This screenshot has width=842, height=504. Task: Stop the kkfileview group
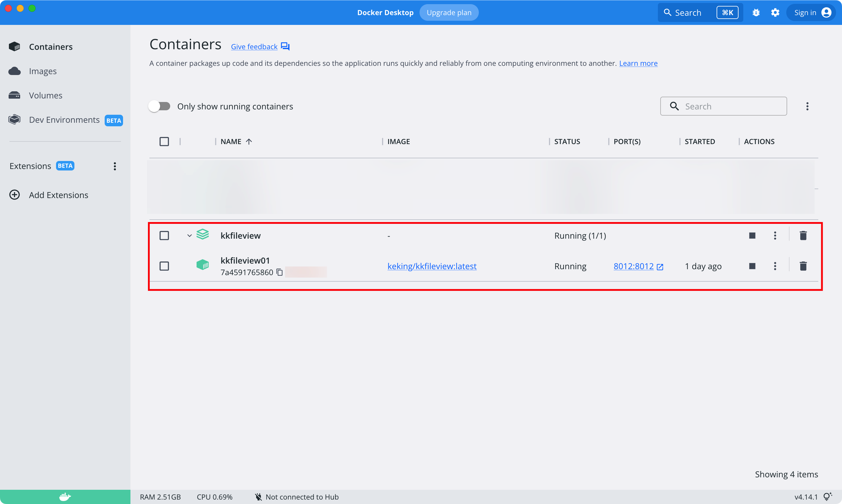coord(752,235)
